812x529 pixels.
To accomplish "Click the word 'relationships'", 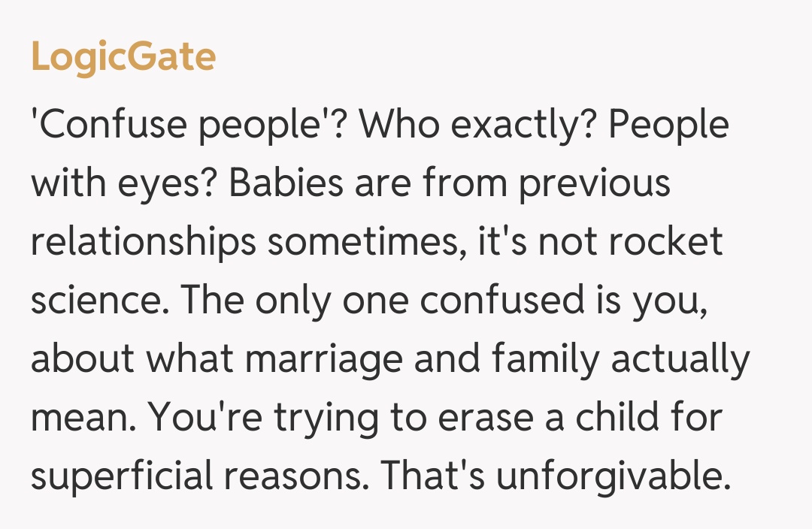I will pyautogui.click(x=143, y=242).
